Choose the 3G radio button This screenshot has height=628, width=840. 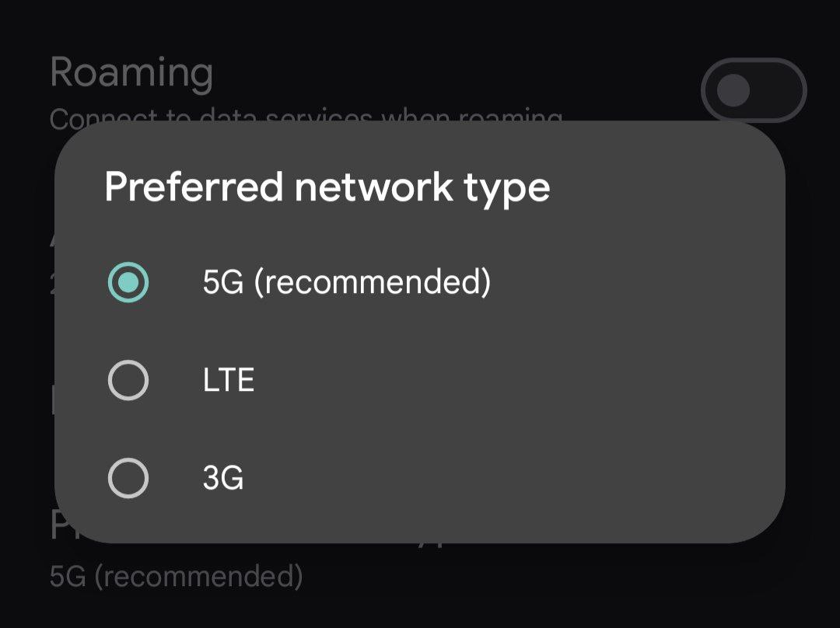pyautogui.click(x=128, y=478)
